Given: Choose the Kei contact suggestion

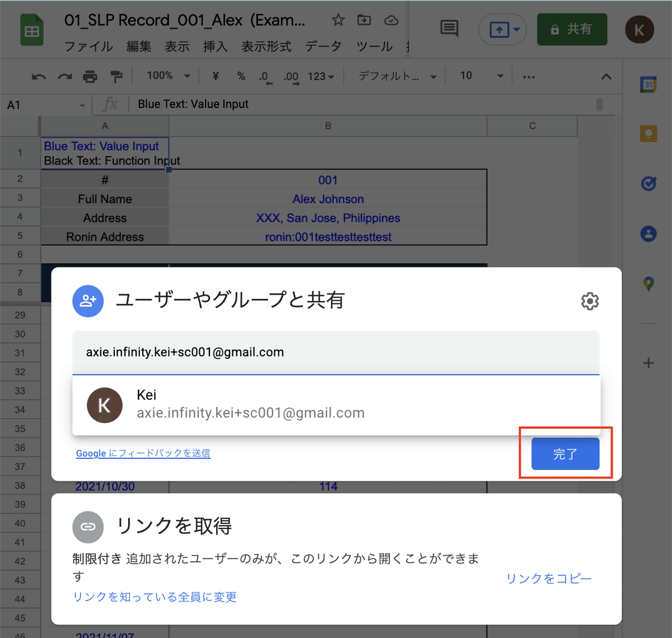Looking at the screenshot, I should coord(337,405).
